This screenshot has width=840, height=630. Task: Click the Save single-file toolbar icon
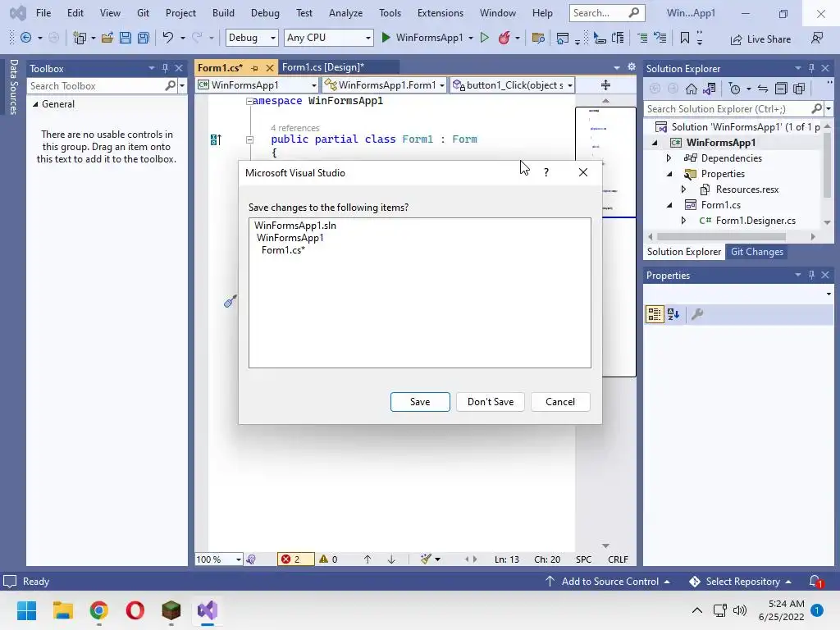(126, 38)
